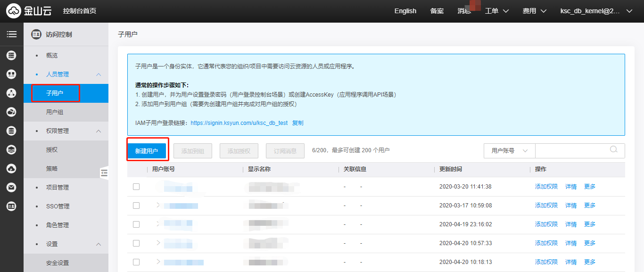644x272 pixels.
Task: Click the share-nodes icon in the left rail
Action: [x=11, y=93]
